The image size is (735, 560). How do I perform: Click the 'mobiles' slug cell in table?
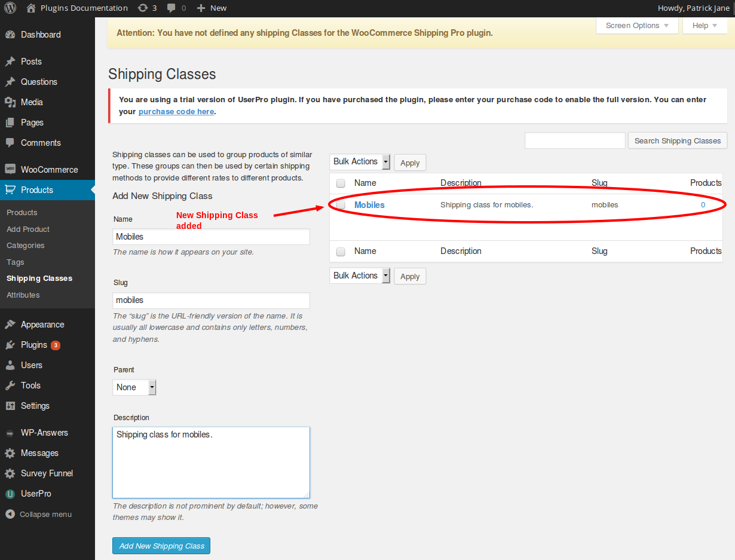(605, 205)
